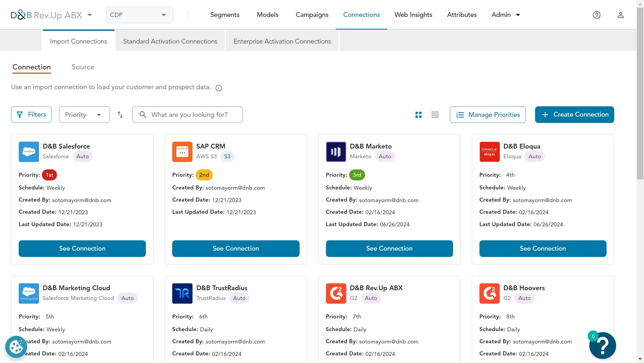
Task: Click the 2nd priority yellow badge
Action: 204,175
